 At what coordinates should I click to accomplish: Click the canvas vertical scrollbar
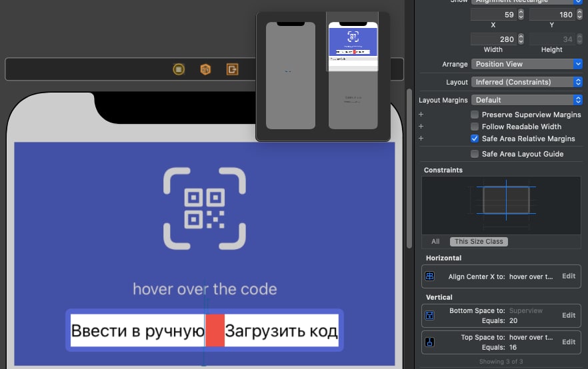point(409,169)
